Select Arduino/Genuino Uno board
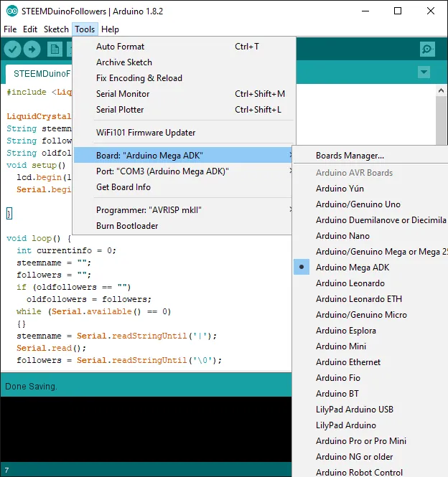Image resolution: width=448 pixels, height=477 pixels. (x=370, y=204)
